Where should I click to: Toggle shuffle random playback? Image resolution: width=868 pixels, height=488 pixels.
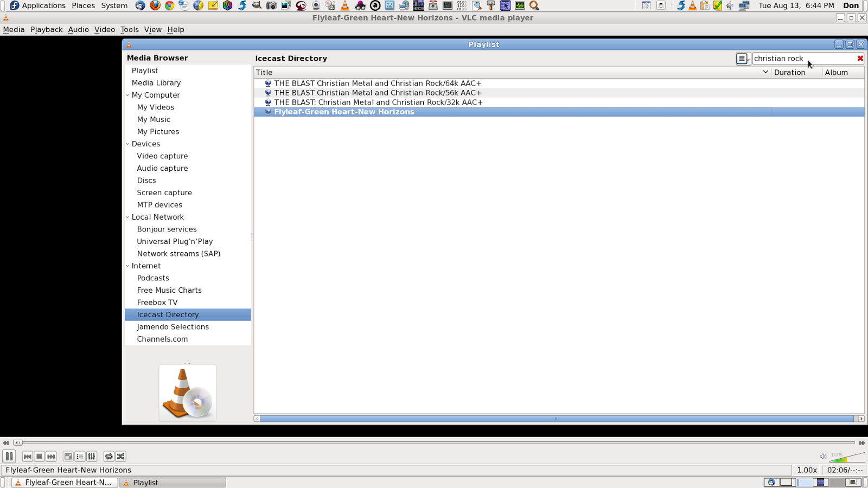[x=120, y=457]
